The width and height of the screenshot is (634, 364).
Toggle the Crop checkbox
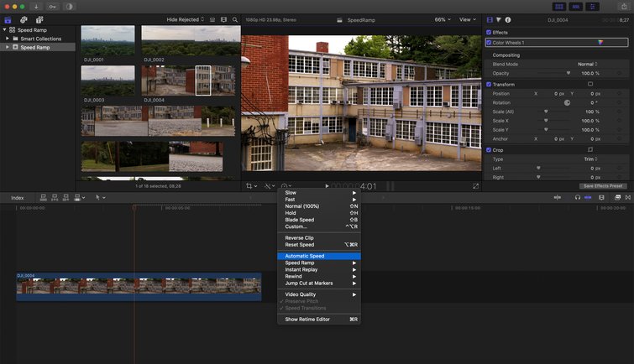[489, 149]
